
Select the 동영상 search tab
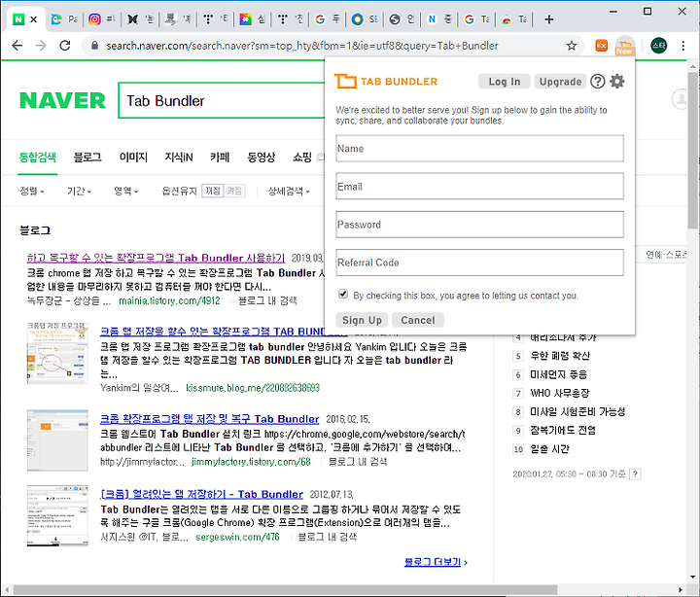pos(262,158)
